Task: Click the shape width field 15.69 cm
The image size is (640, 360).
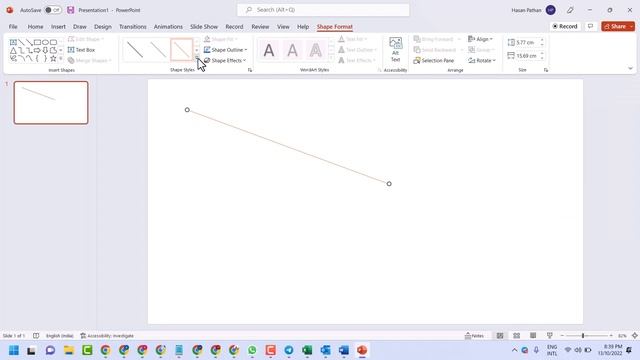Action: (x=527, y=56)
